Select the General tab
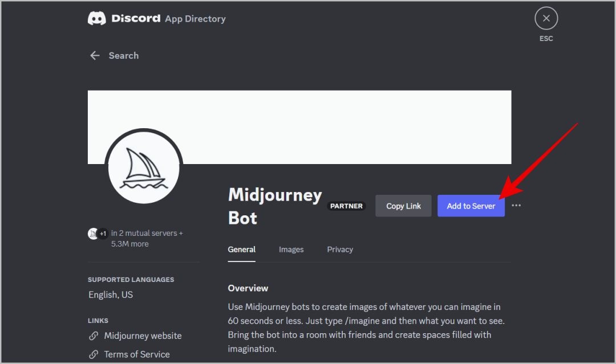The width and height of the screenshot is (616, 364). (241, 249)
